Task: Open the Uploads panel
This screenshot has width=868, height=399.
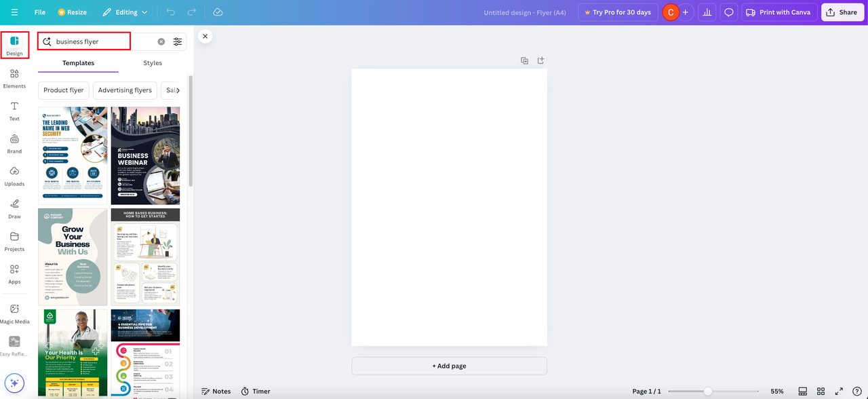Action: 14,176
